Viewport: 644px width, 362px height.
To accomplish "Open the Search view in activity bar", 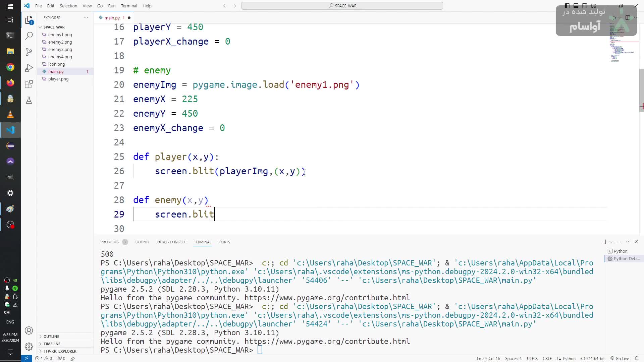I will 29,36.
